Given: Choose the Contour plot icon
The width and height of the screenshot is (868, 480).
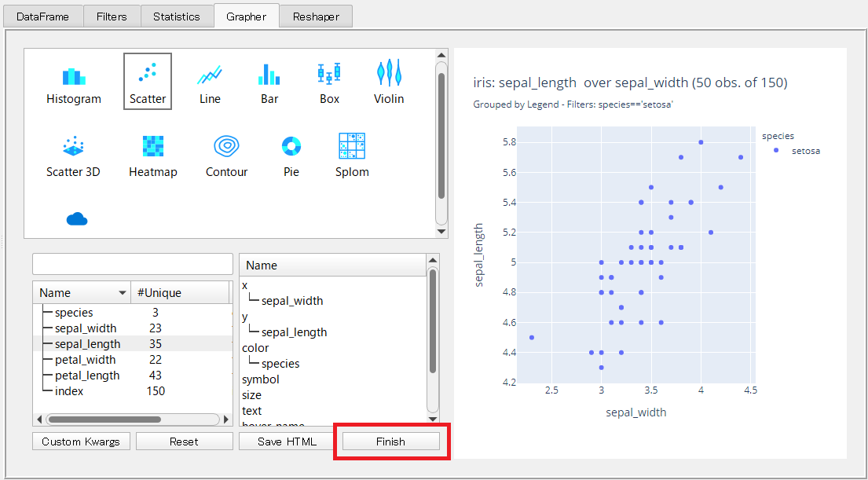Looking at the screenshot, I should [x=226, y=147].
